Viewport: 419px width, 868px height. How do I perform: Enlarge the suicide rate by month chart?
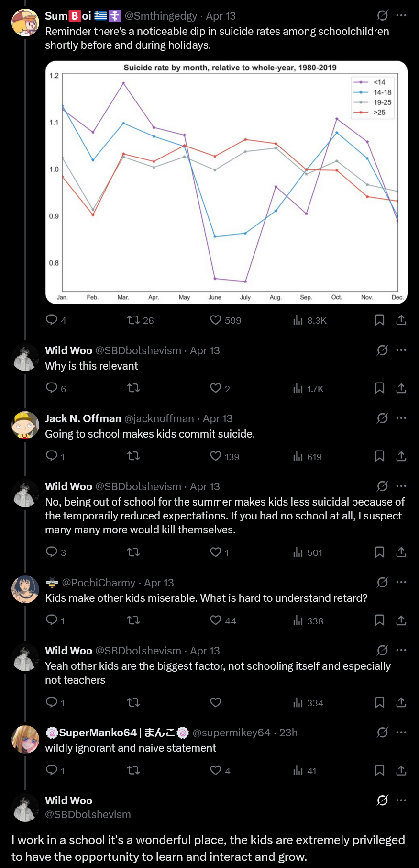point(226,182)
